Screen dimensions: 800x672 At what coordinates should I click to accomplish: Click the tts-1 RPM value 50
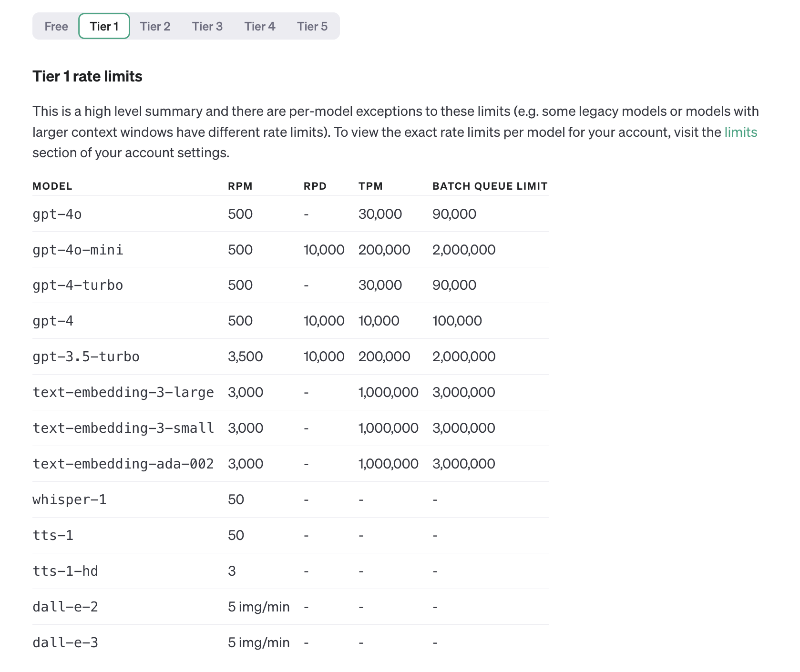(236, 535)
